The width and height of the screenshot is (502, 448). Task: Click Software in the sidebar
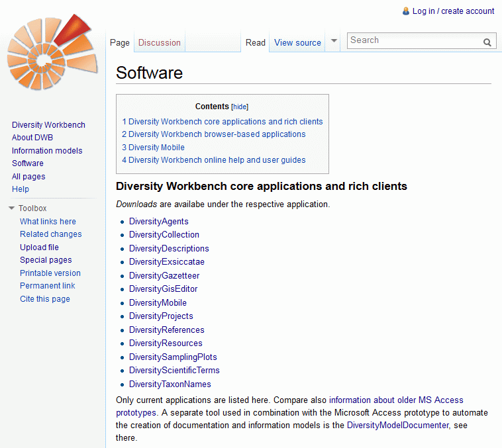[28, 163]
